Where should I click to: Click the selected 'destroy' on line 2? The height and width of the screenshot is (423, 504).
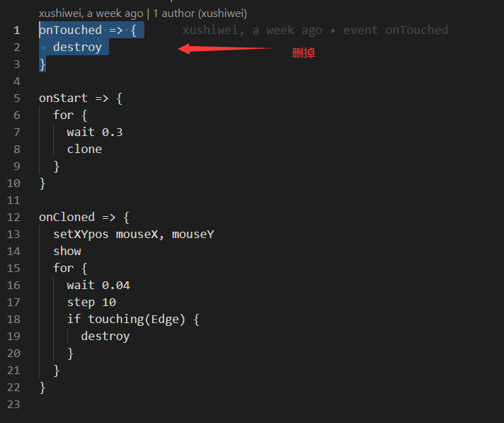coord(77,47)
